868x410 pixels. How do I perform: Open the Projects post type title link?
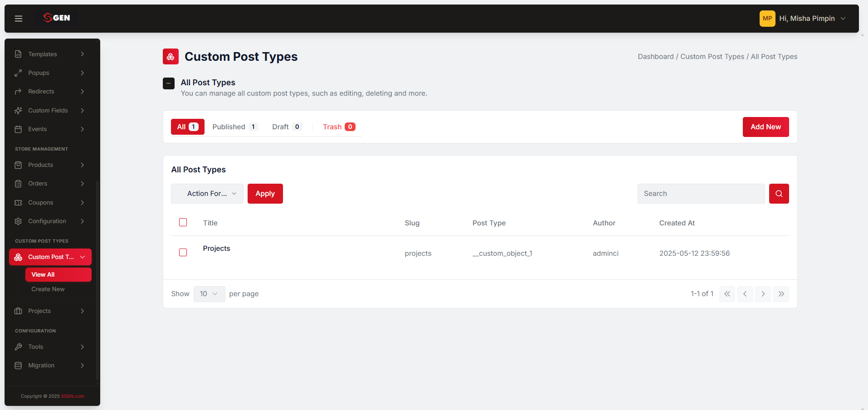[216, 249]
